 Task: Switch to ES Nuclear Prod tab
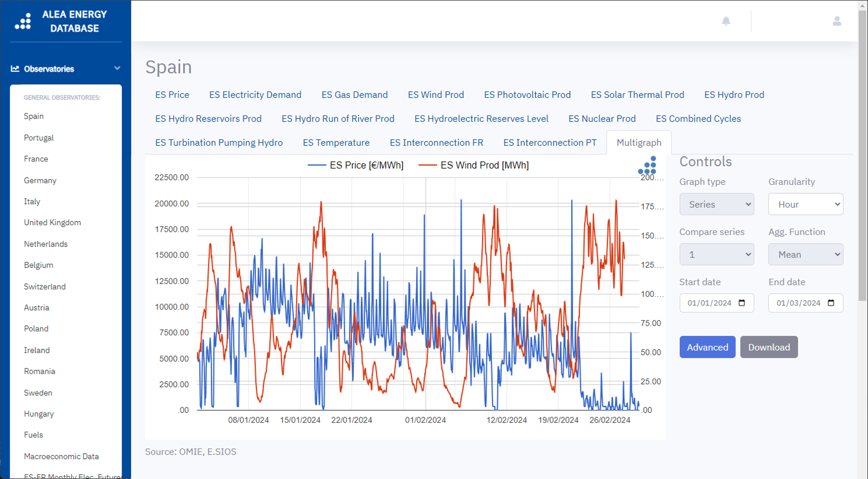pos(602,119)
